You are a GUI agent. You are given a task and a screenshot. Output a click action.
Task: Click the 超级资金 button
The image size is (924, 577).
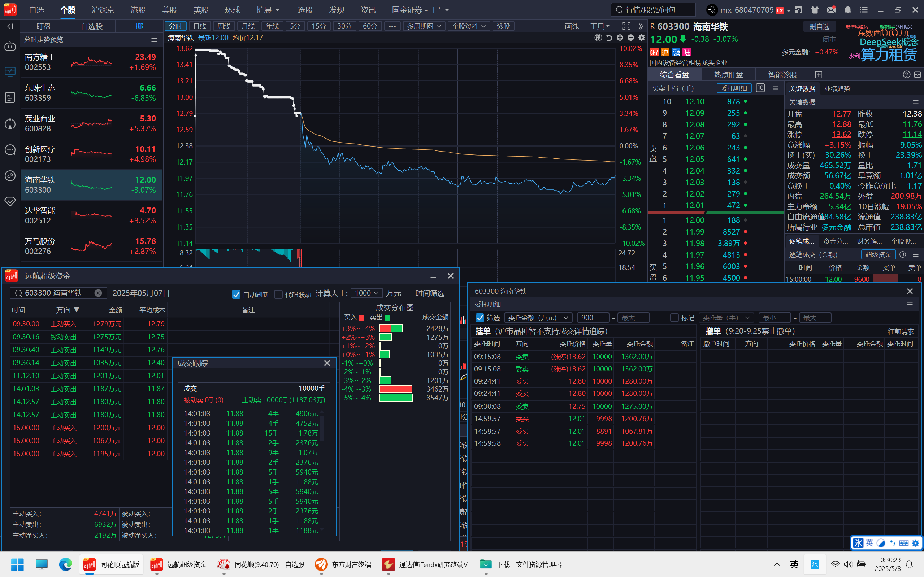pos(878,254)
